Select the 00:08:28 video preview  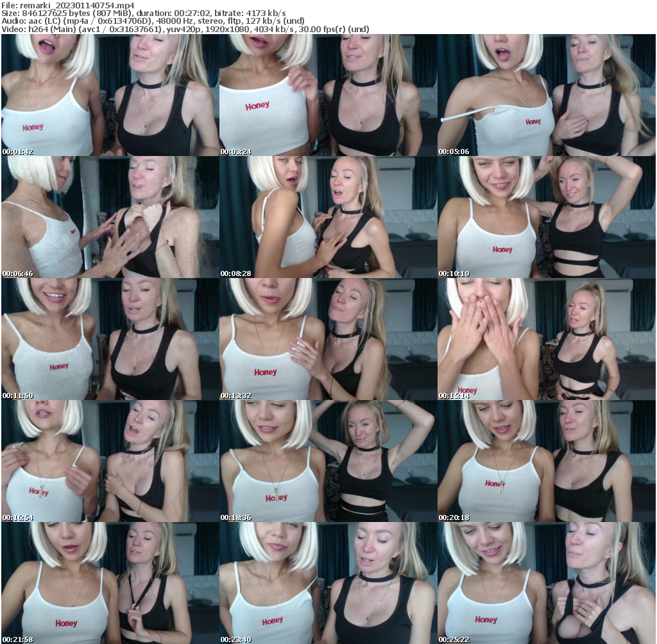(x=328, y=215)
